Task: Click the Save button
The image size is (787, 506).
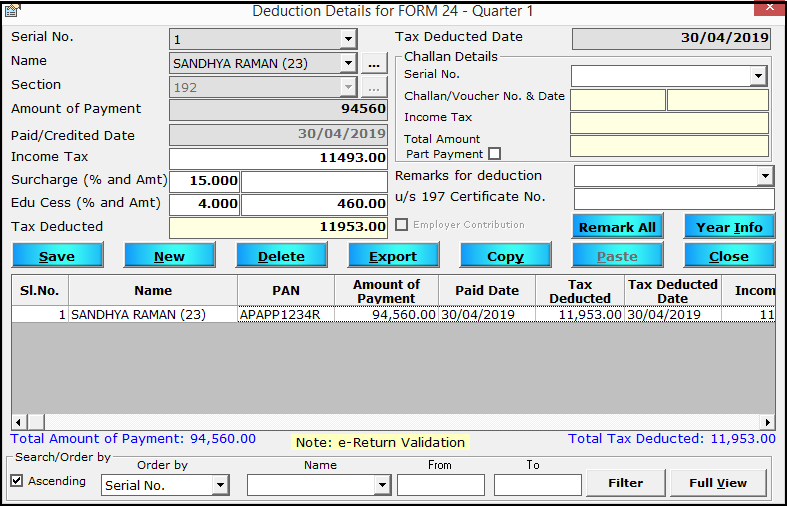Action: [57, 256]
